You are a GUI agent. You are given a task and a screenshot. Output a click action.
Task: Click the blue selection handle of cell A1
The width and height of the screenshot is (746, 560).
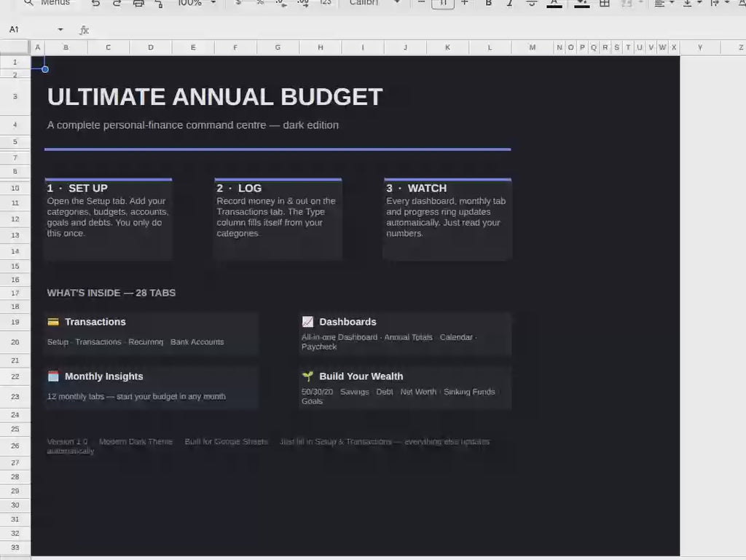(44, 69)
